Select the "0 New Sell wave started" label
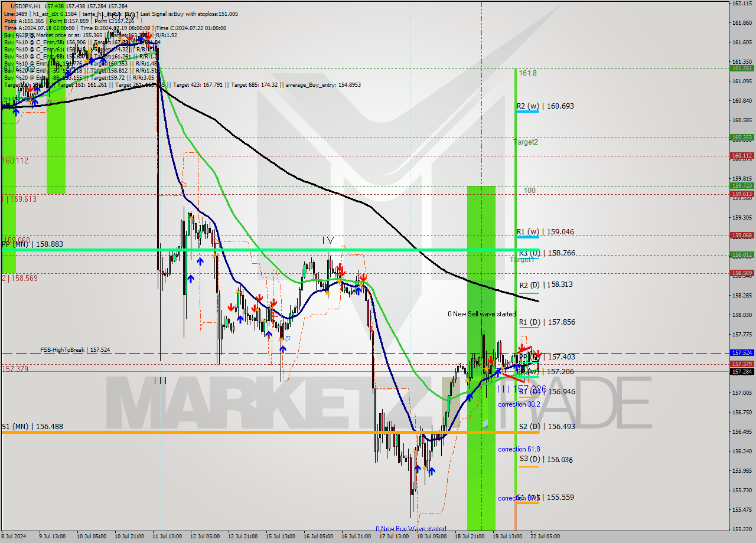Viewport: 756px width, 543px height. click(481, 314)
